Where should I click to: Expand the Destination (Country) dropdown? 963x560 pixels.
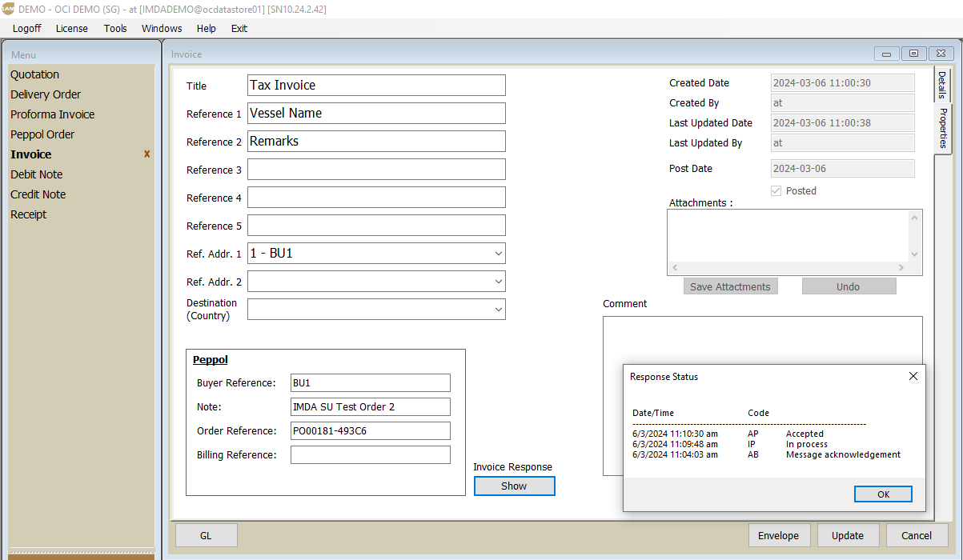498,309
